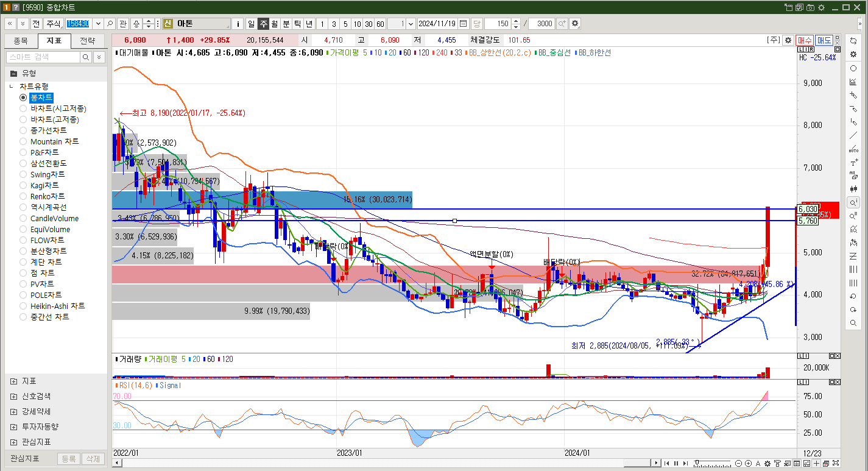868x471 pixels.
Task: Select the CandleVolume chart type
Action: coord(23,218)
